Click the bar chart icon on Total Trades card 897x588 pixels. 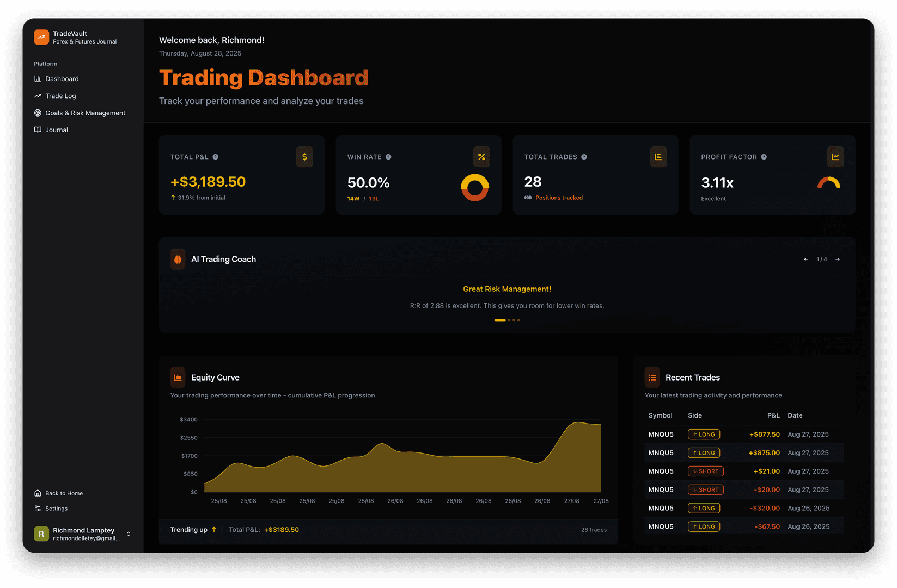[658, 157]
